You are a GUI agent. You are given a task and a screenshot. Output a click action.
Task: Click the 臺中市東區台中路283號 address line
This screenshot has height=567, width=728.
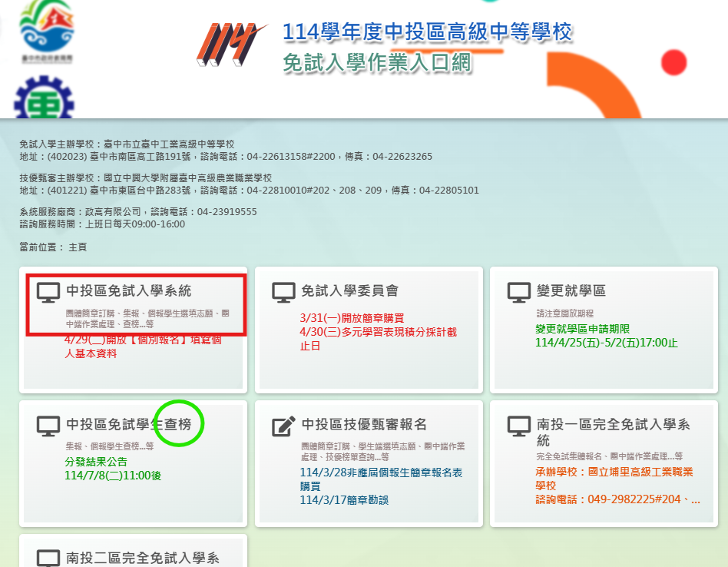tap(249, 191)
